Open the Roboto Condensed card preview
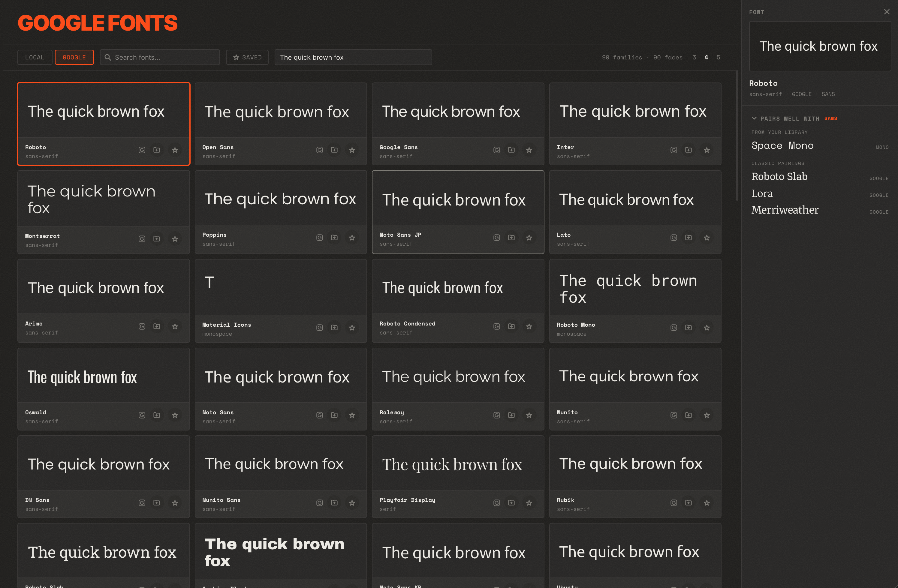 tap(458, 287)
